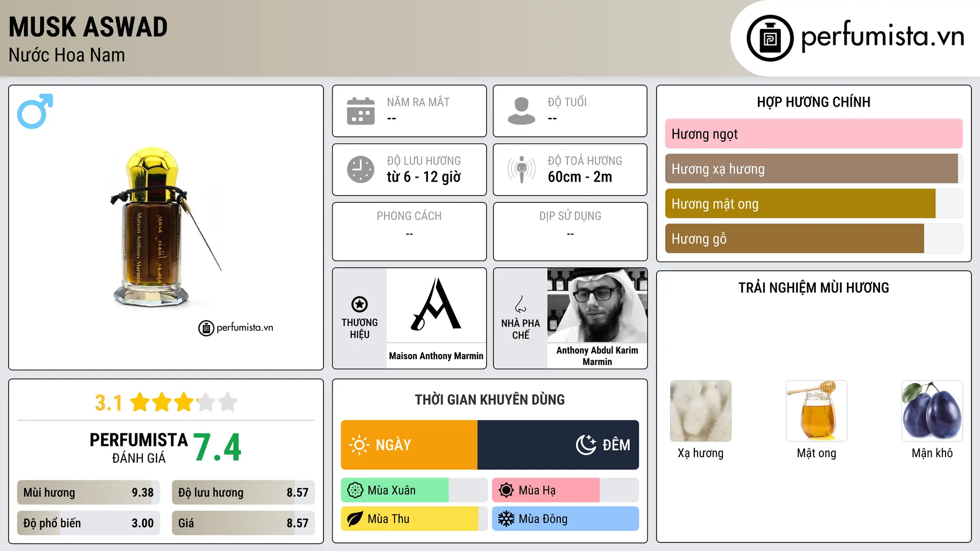The image size is (980, 551).
Task: Select the Xạ hương note image
Action: 701,411
